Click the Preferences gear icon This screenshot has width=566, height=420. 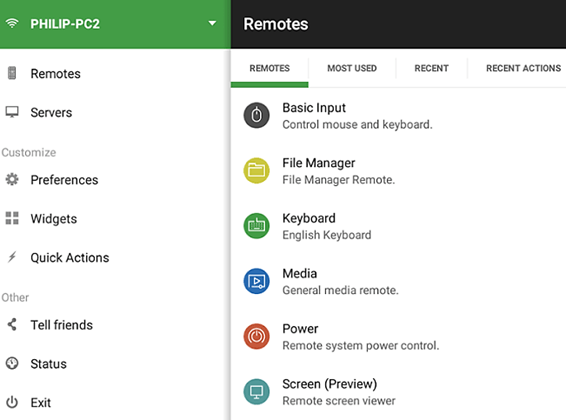(x=12, y=179)
